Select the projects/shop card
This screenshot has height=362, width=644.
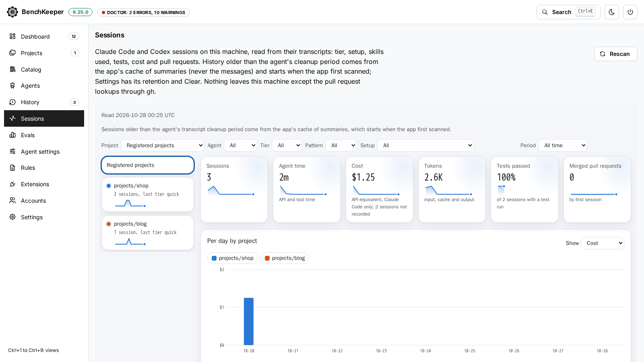point(148,194)
